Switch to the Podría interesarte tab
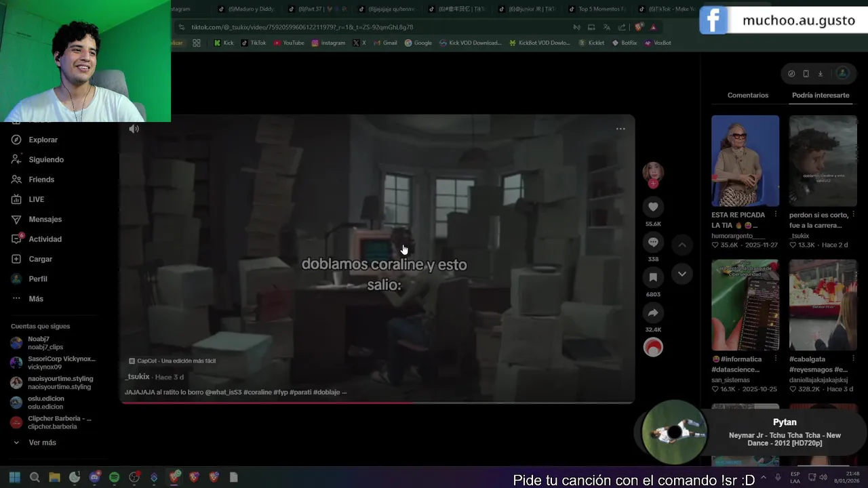Screen dimensions: 868x488 pos(821,96)
